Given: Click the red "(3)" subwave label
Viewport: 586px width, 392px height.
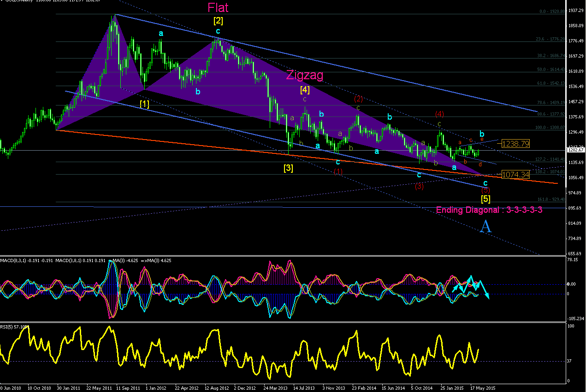Looking at the screenshot, I should click(419, 186).
